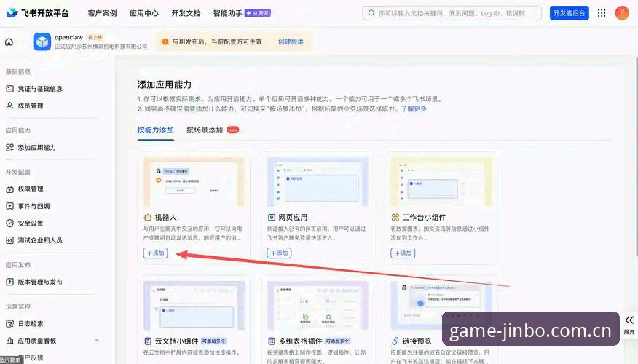This screenshot has height=364, width=638.
Task: Click the 工作台小组件 preview thumbnail
Action: click(441, 182)
